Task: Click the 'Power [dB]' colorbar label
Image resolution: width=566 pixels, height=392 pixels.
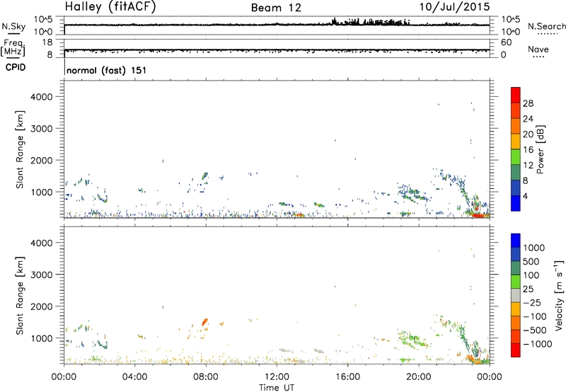Action: click(x=540, y=149)
